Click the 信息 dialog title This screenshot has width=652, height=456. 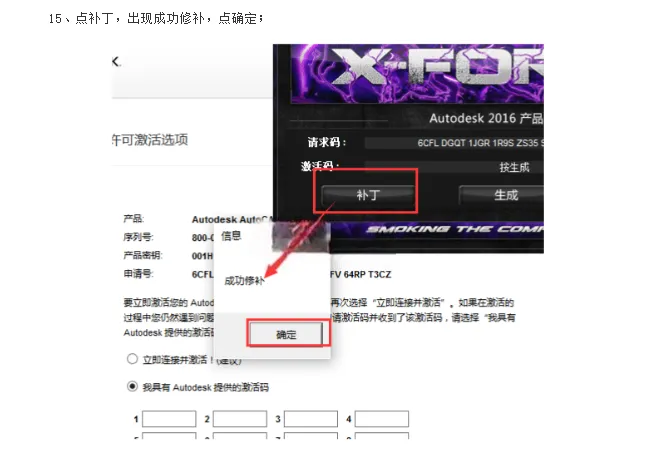(231, 236)
